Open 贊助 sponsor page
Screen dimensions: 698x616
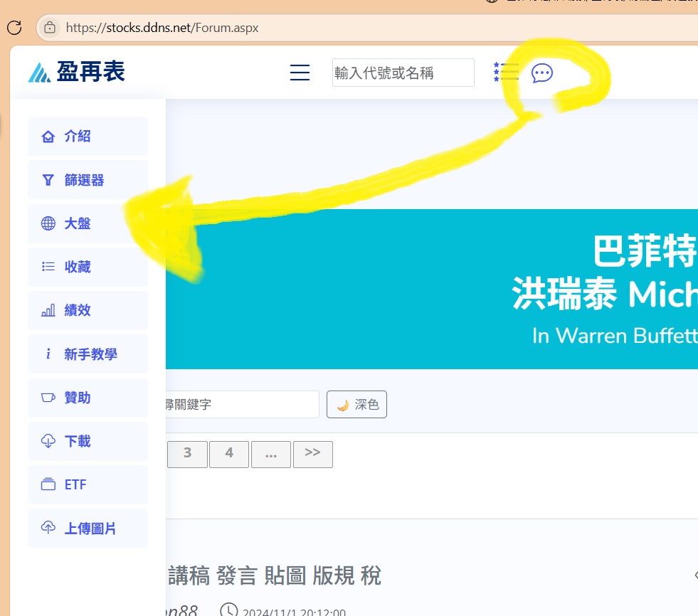point(88,397)
